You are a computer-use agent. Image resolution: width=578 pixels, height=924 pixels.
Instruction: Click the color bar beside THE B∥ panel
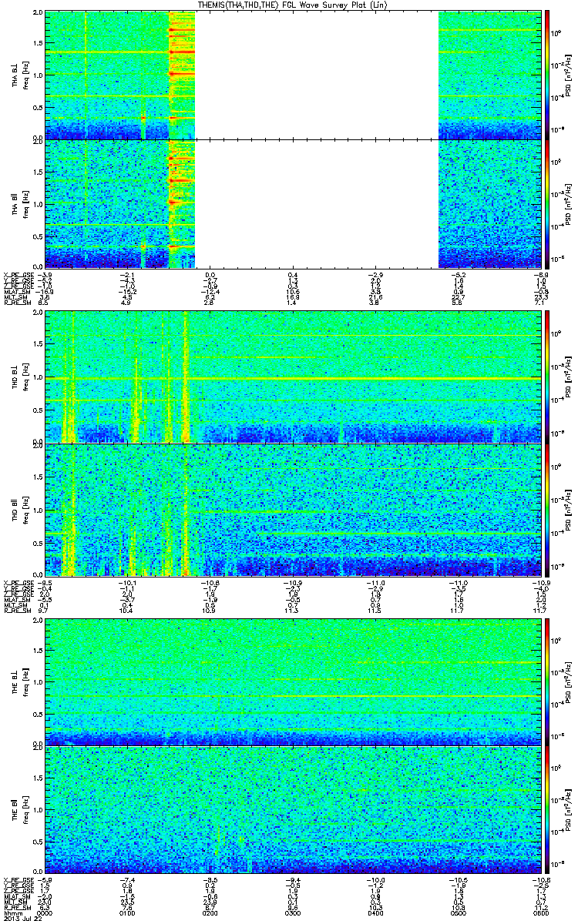547,809
